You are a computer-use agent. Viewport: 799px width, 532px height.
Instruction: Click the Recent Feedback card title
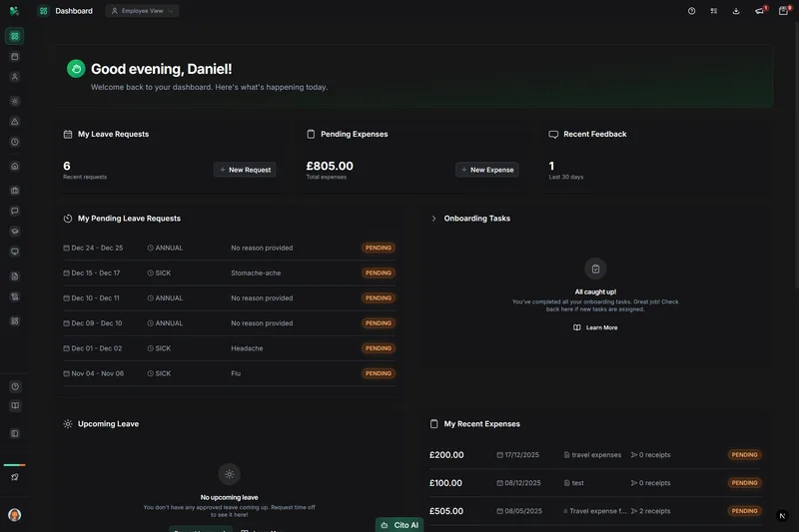click(594, 134)
